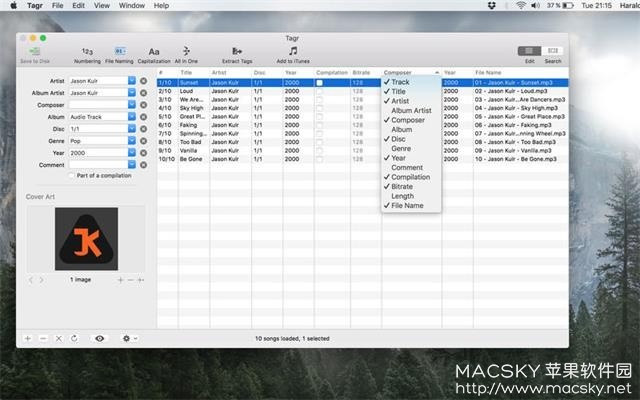The height and width of the screenshot is (400, 640).
Task: Show next cover art image
Action: [41, 280]
